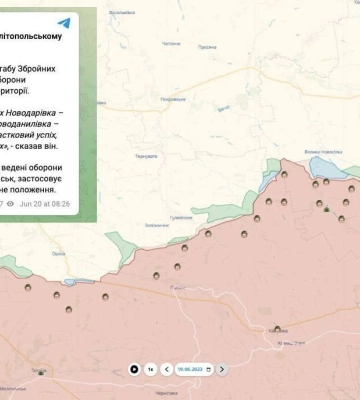Select the headquarters icon on the Токмак label
Viewport: 360px width, 400px height.
coord(41,373)
